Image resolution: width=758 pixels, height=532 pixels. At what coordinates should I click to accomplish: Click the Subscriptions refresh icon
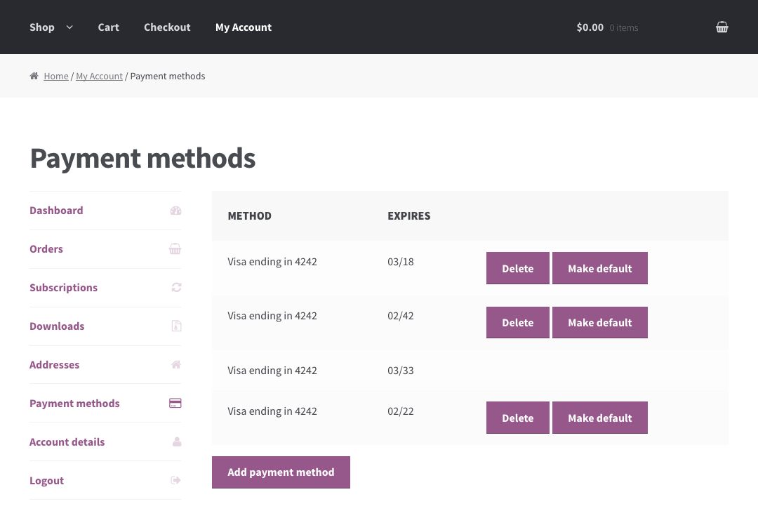tap(176, 288)
